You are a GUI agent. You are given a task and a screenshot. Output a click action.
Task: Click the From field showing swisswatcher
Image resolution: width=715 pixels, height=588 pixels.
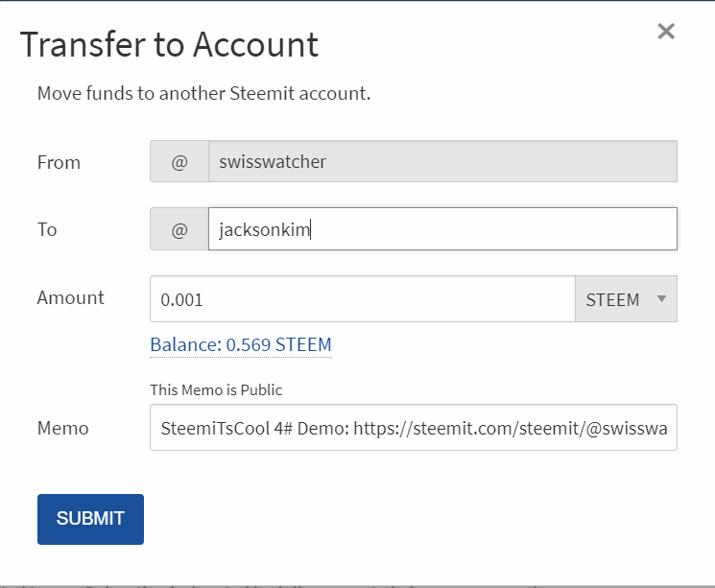(x=442, y=162)
